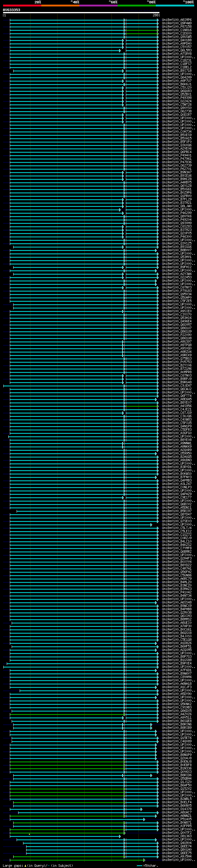Select label UniRef100_C5YX57
Viewport: 197px width, 868px height.
click(177, 47)
